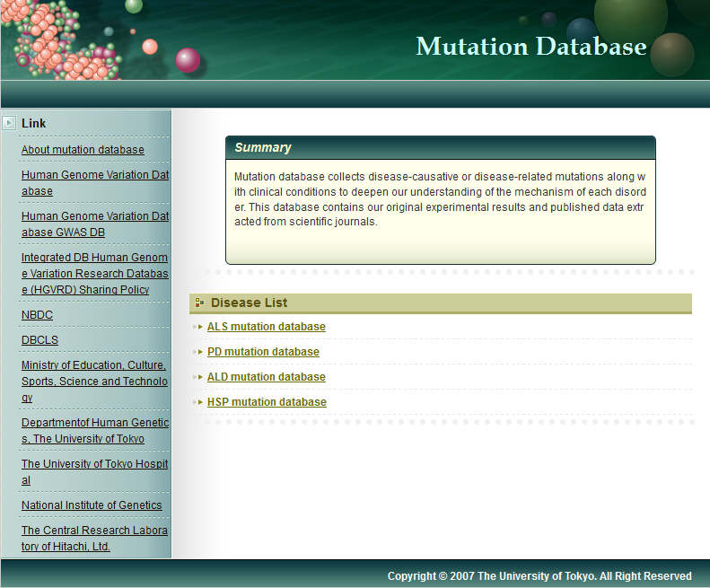The width and height of the screenshot is (710, 588).
Task: Visit the HSP mutation database page
Action: (267, 402)
